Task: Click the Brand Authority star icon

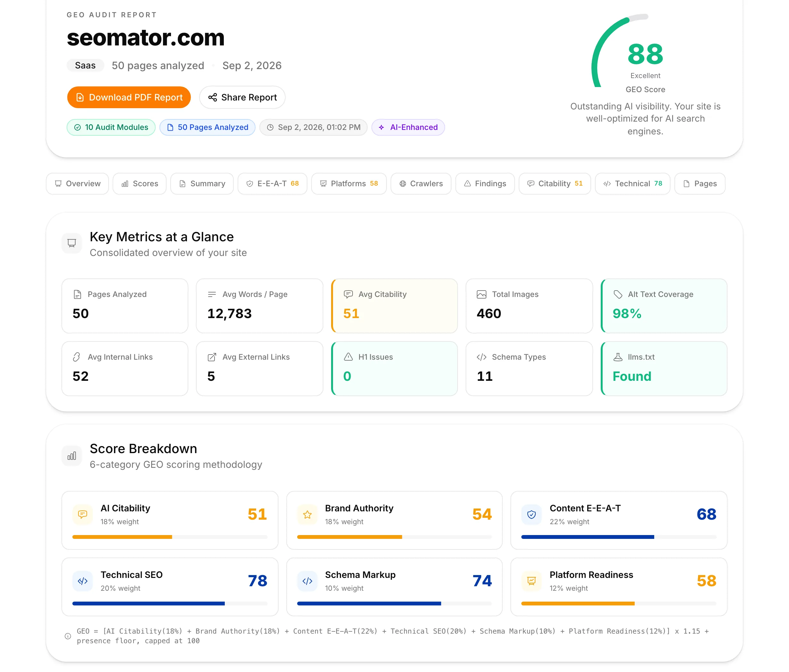Action: click(x=307, y=515)
